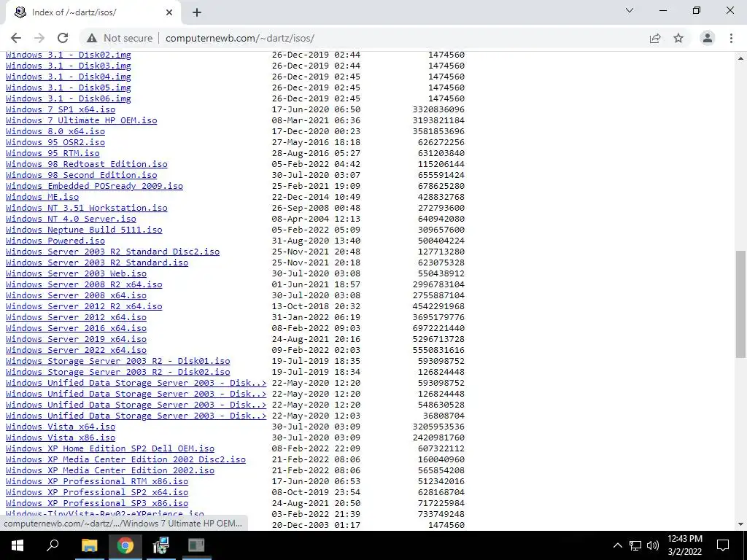Share this page using the share icon
Screen dimensions: 747x560
(x=655, y=38)
